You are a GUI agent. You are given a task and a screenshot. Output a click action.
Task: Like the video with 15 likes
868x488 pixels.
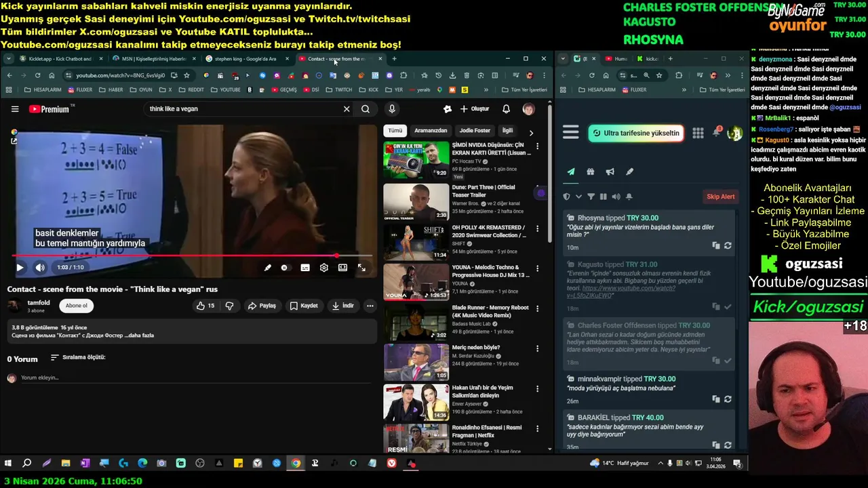[205, 306]
